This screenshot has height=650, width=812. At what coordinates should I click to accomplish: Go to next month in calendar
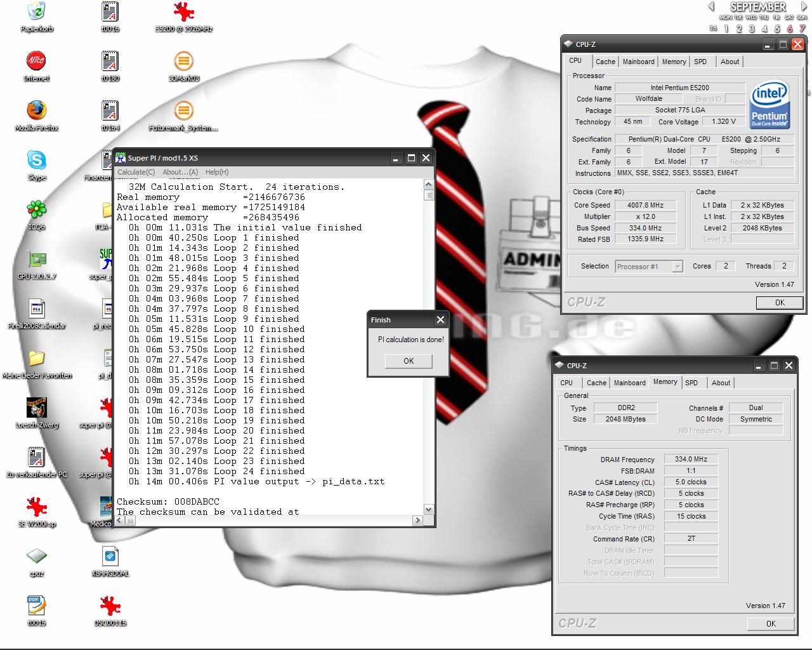pyautogui.click(x=804, y=6)
